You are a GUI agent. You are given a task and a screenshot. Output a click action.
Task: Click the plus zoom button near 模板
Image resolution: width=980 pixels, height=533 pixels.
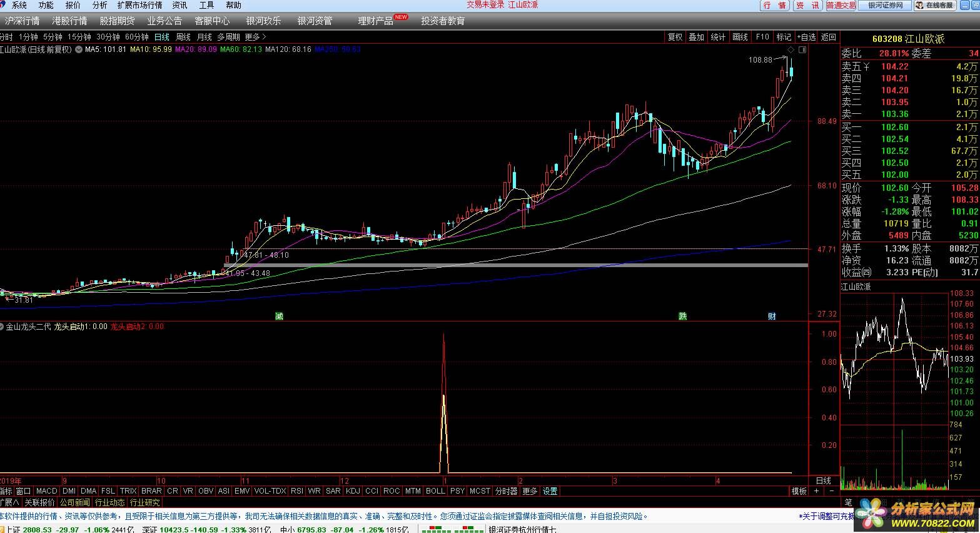[816, 491]
